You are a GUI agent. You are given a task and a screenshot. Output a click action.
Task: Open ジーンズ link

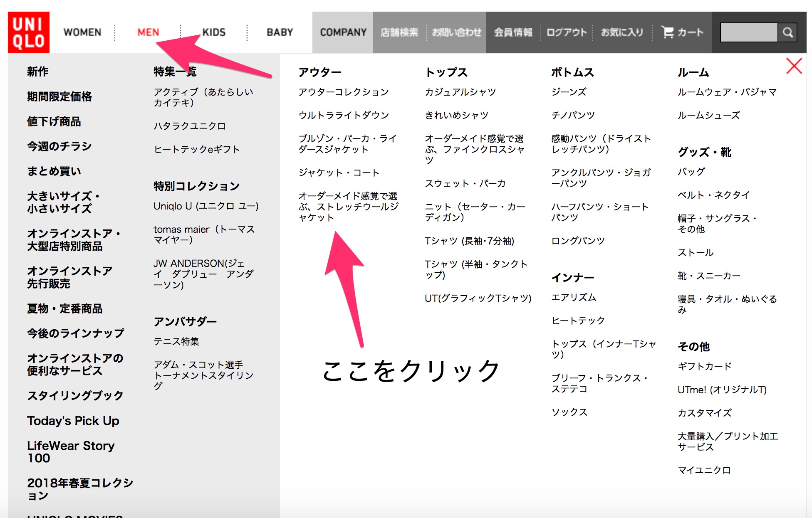[569, 92]
